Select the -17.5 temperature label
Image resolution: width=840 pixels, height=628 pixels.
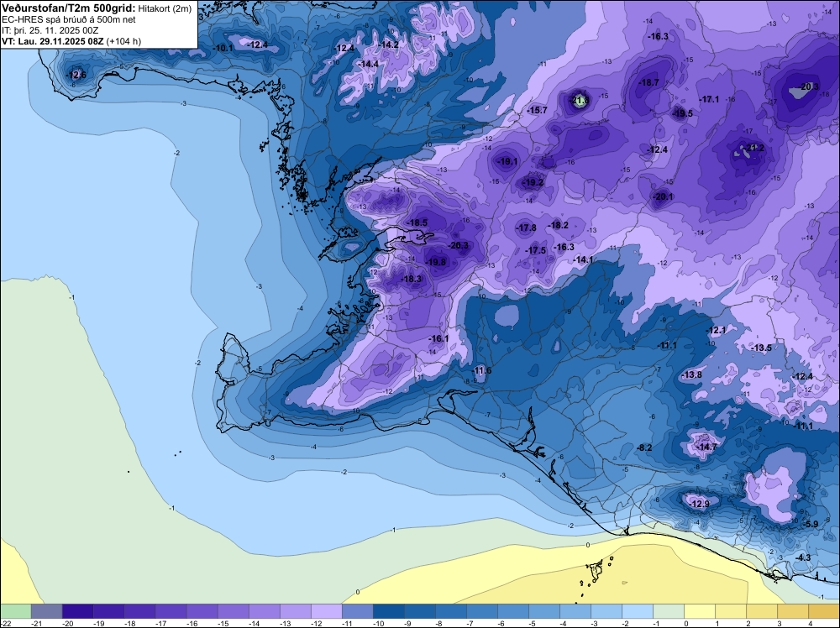click(x=536, y=250)
